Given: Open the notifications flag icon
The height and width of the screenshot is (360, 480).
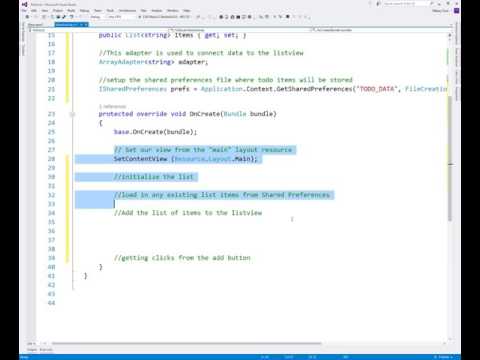Looking at the screenshot, I should point(370,4).
